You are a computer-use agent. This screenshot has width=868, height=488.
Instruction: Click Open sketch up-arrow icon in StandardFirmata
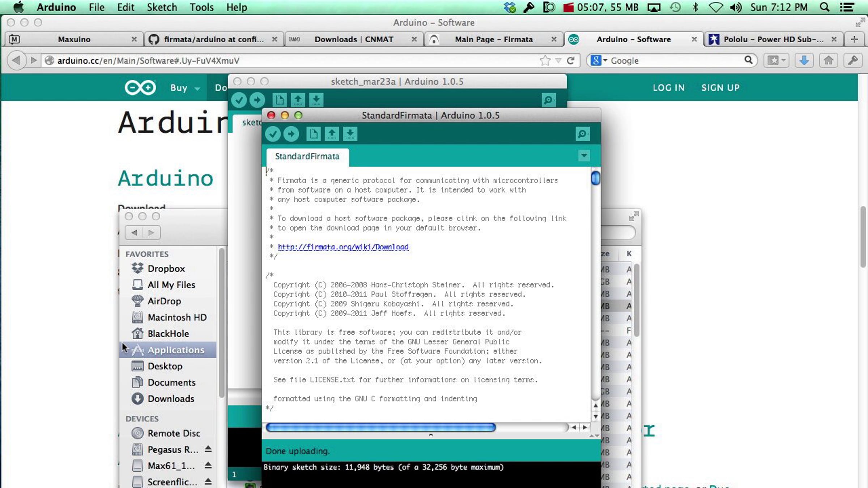pos(332,134)
